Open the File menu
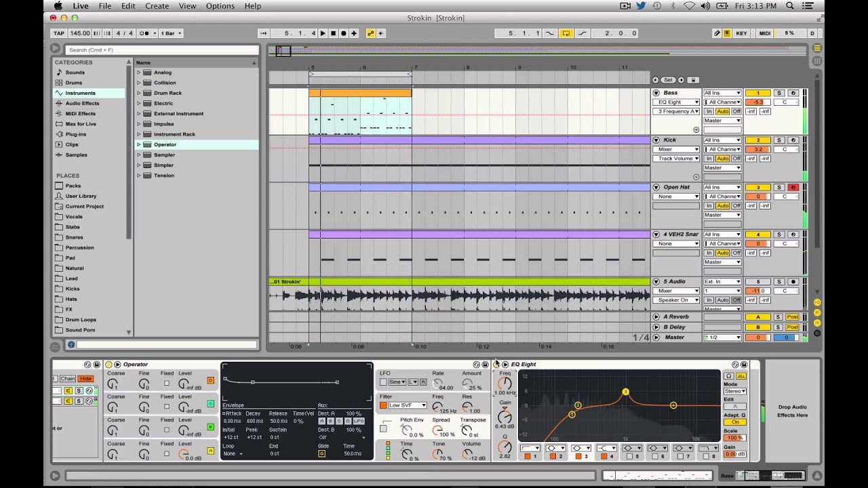This screenshot has width=868, height=488. [105, 6]
